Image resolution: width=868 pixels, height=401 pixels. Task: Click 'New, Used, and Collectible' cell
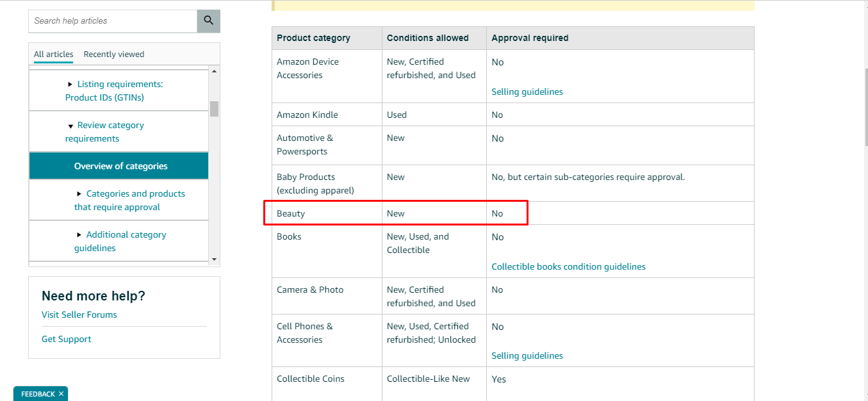pyautogui.click(x=434, y=251)
